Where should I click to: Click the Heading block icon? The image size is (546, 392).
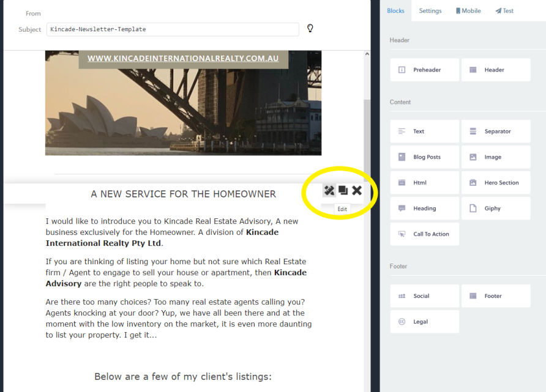[x=402, y=208]
